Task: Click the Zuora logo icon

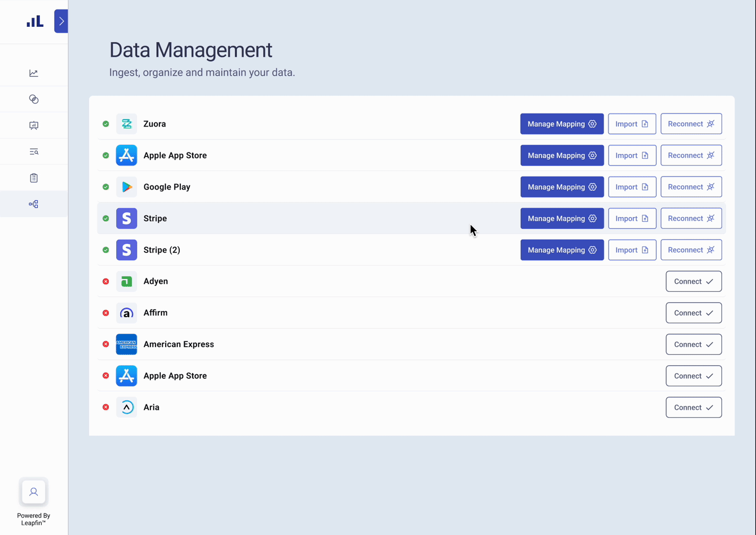Action: tap(127, 124)
